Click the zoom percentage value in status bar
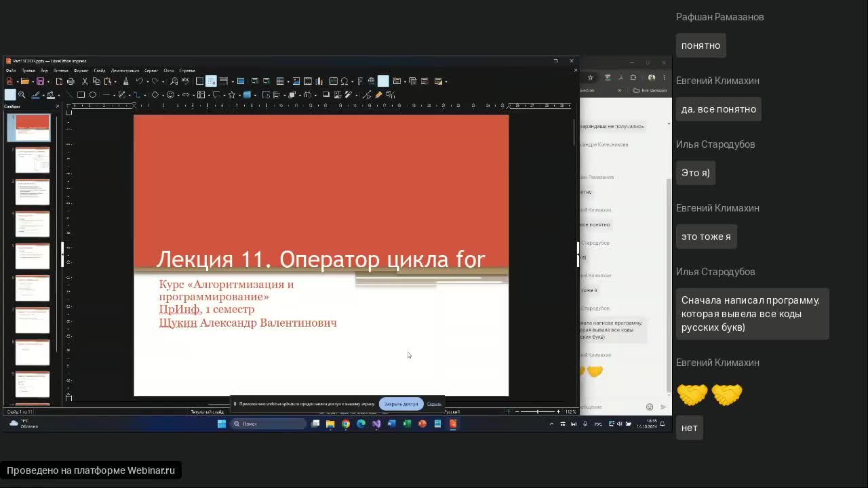 [x=570, y=411]
